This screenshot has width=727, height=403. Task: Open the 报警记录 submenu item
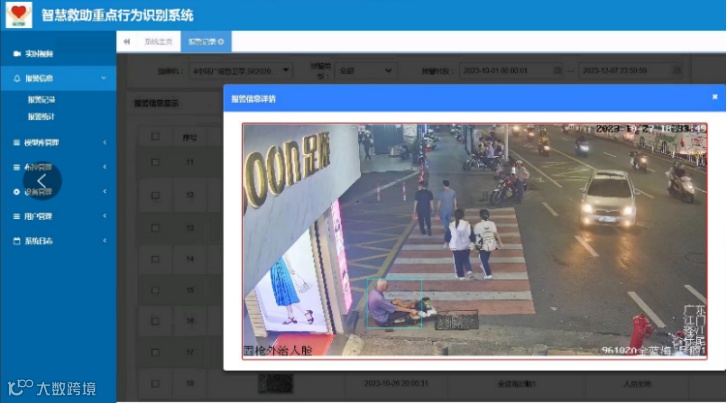pyautogui.click(x=41, y=99)
